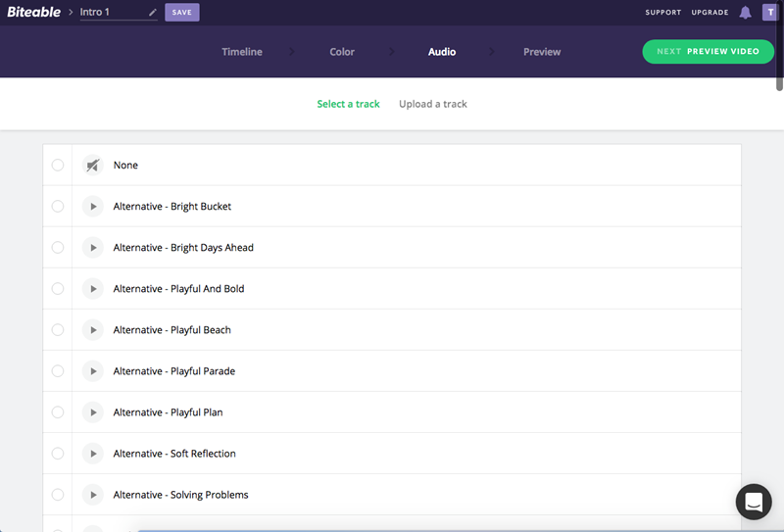Open the chat support bubble
Image resolution: width=784 pixels, height=532 pixels.
754,502
